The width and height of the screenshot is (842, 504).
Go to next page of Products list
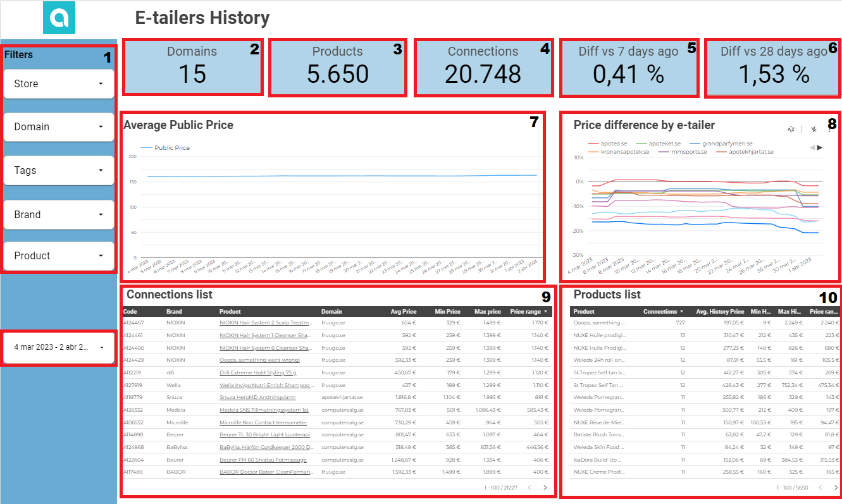tap(836, 488)
